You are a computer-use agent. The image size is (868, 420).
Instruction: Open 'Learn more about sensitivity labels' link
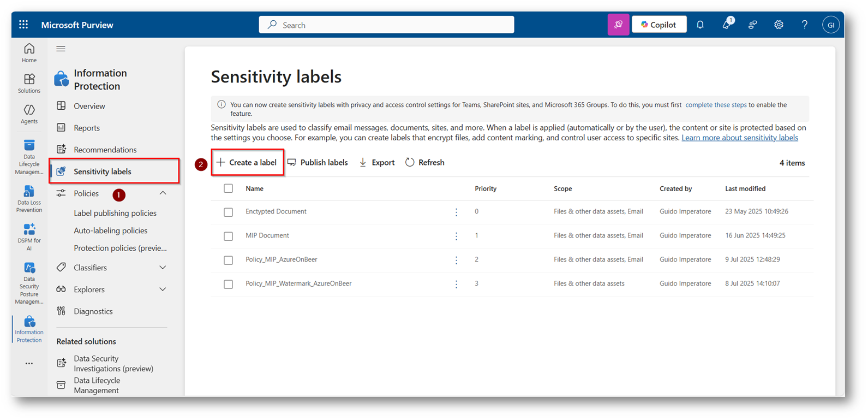(740, 138)
